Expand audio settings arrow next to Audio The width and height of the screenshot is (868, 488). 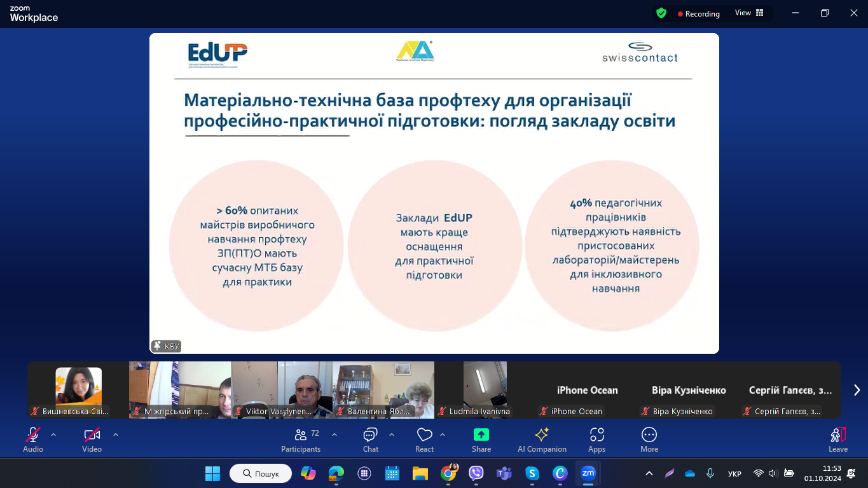[53, 435]
